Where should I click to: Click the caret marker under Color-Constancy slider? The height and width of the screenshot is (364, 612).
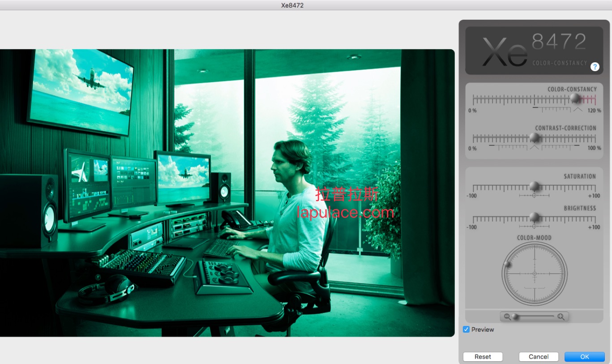578,109
